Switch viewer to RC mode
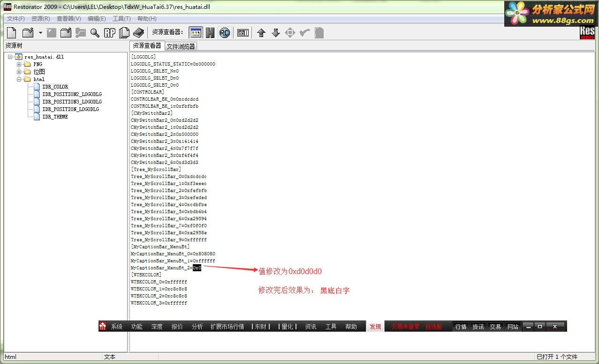The height and width of the screenshot is (364, 599). point(225,32)
